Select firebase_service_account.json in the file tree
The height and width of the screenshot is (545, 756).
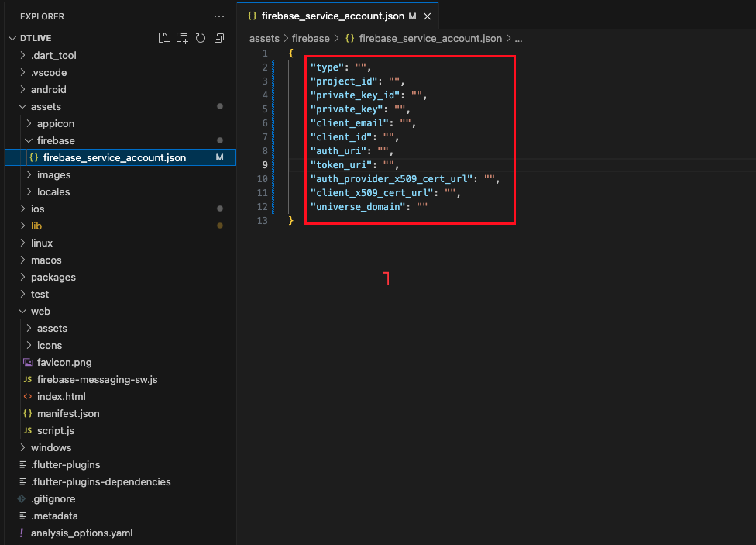121,158
